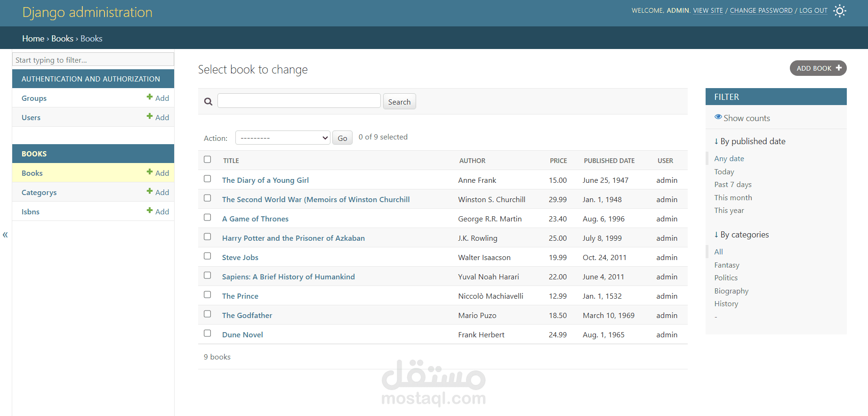Open the CHANGE PASSWORD link
The image size is (868, 416).
[x=761, y=10]
